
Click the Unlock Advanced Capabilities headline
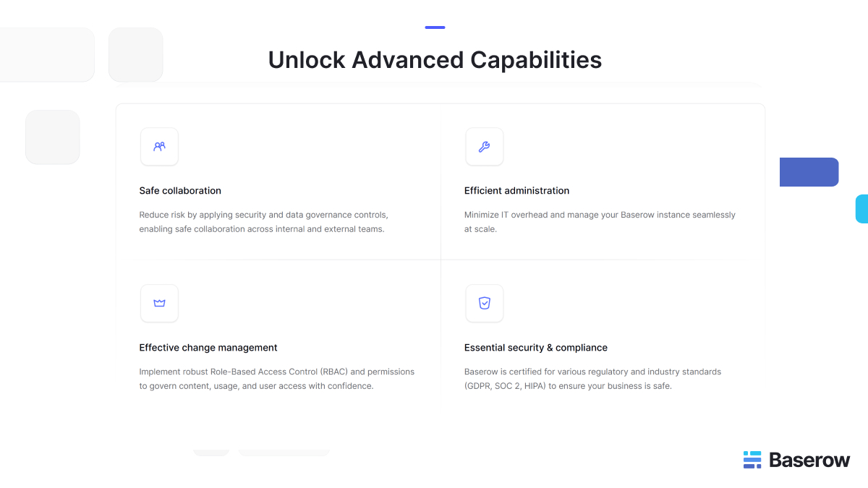435,60
